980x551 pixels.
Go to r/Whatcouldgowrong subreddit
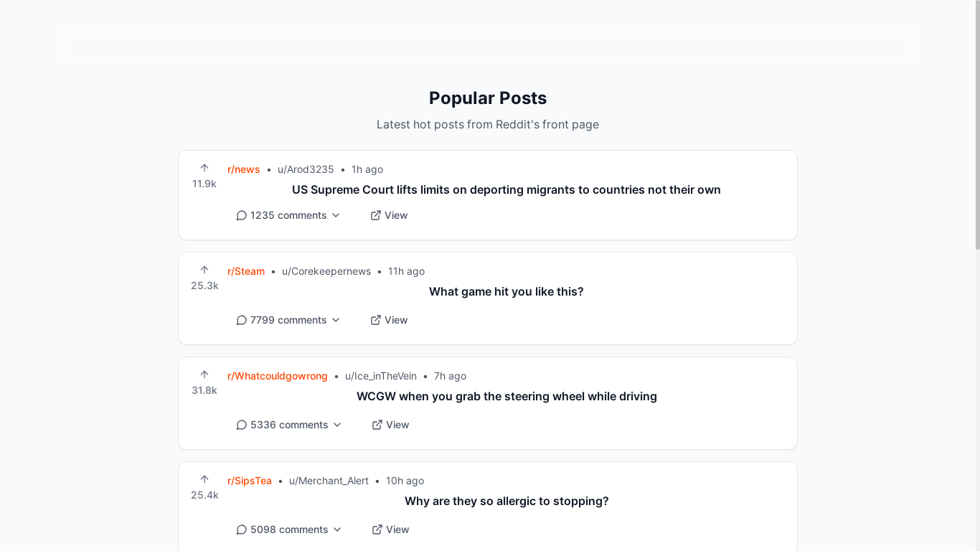click(x=278, y=376)
